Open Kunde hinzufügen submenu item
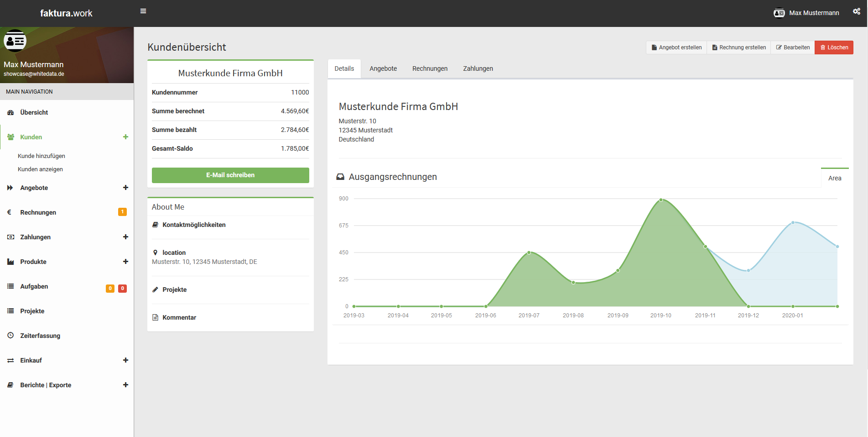 pyautogui.click(x=42, y=156)
